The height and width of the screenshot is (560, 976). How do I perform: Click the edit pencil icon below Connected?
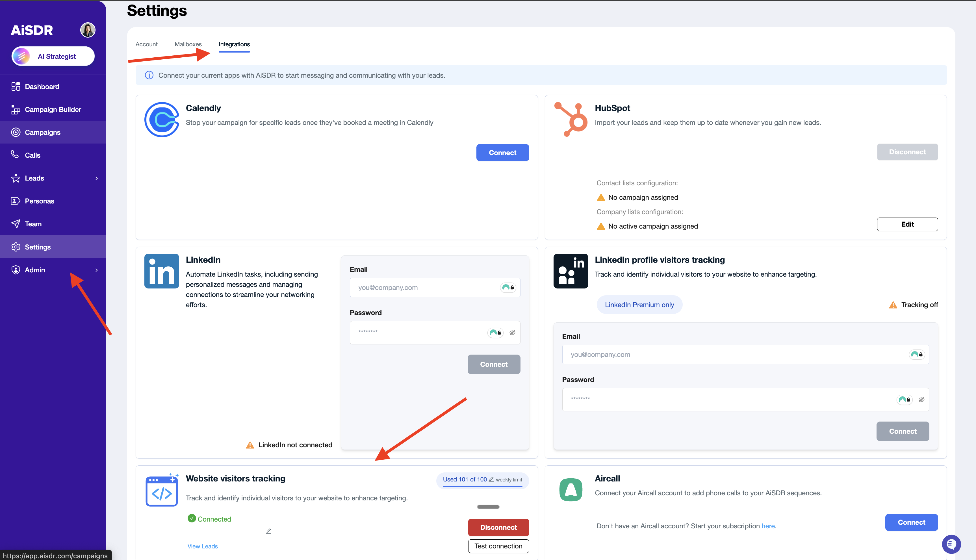tap(268, 531)
